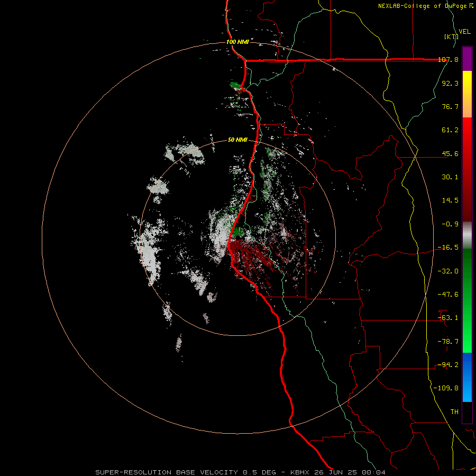Select the 92.3 velocity scale value
This screenshot has width=476, height=476.
coord(450,83)
